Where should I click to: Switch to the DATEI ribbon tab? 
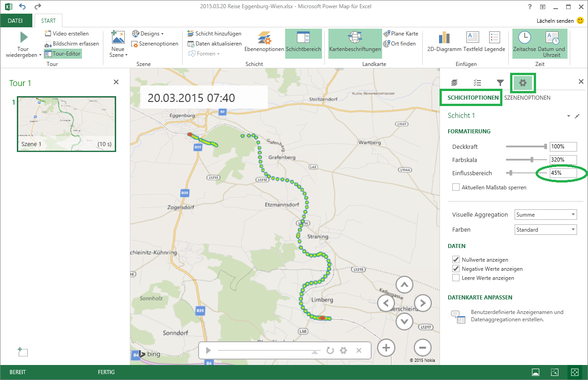pos(16,20)
